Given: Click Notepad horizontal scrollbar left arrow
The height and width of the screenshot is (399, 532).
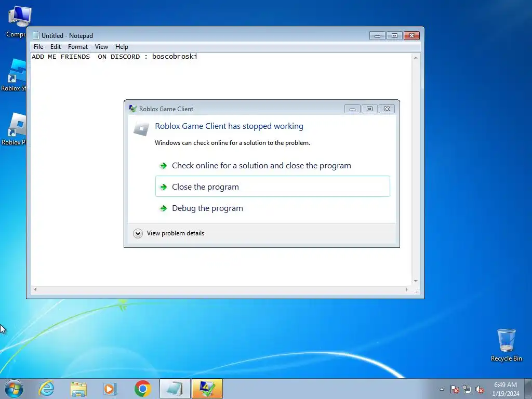Looking at the screenshot, I should (35, 289).
